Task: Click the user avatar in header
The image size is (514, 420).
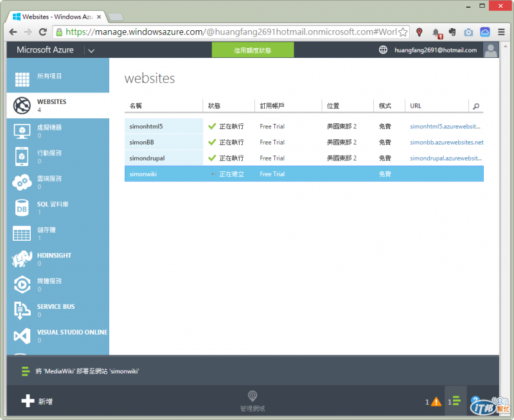Action: pyautogui.click(x=491, y=50)
